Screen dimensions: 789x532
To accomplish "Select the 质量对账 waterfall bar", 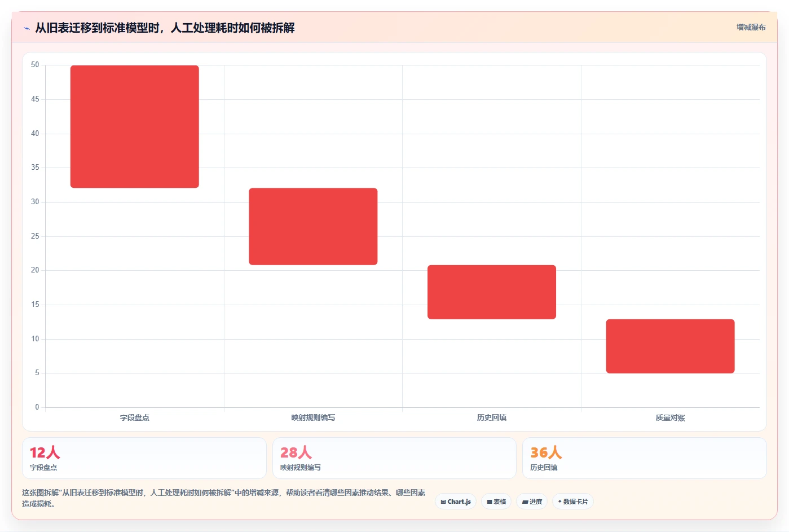I will tap(670, 346).
